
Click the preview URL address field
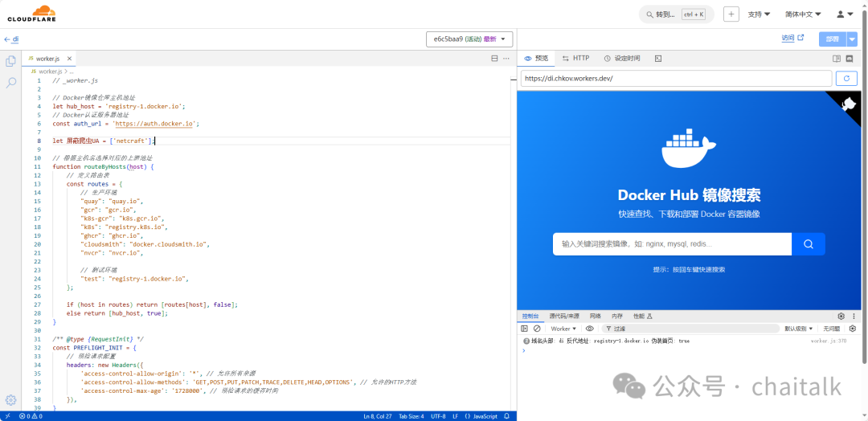[676, 79]
